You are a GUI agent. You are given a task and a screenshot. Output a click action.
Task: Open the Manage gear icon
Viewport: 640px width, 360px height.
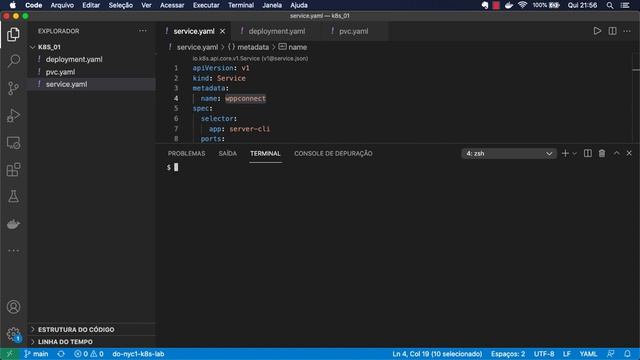pyautogui.click(x=13, y=334)
